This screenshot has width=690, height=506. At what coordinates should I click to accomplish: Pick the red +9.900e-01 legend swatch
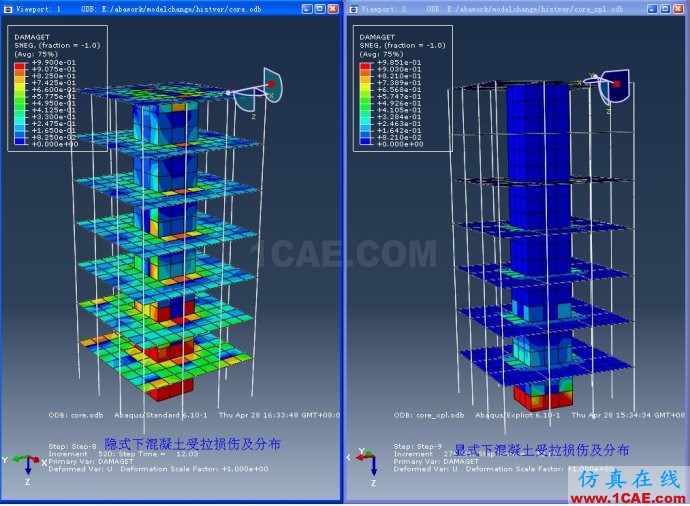(20, 64)
